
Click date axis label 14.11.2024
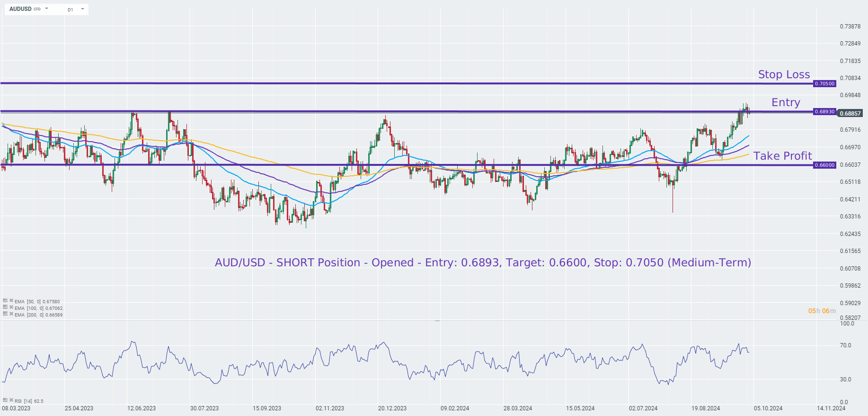click(x=831, y=408)
